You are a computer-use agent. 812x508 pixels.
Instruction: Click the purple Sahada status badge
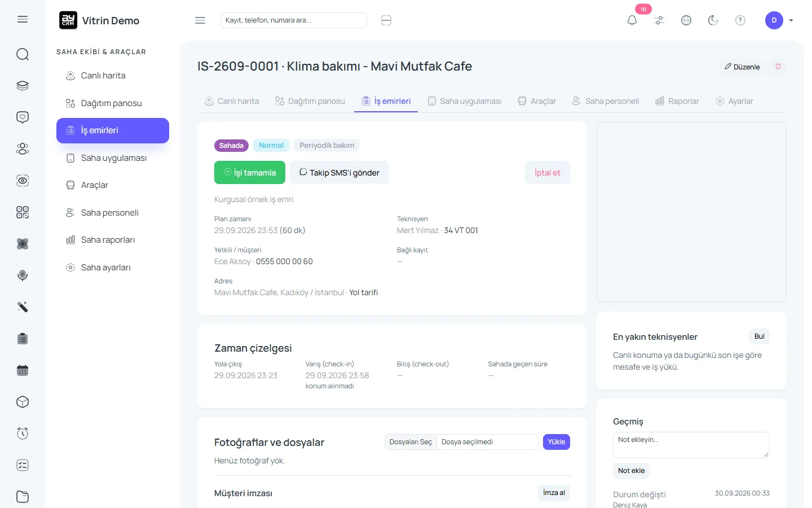231,146
